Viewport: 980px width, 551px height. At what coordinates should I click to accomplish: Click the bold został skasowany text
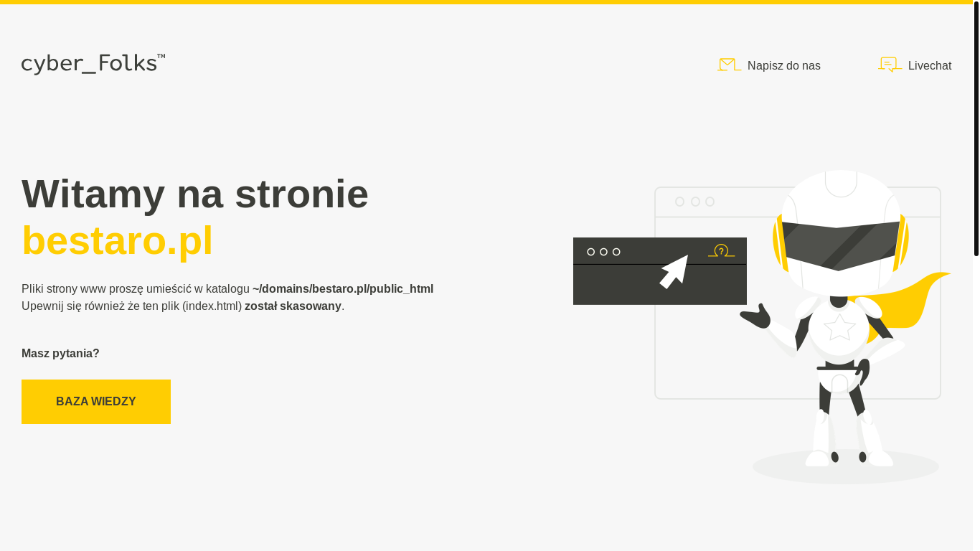[293, 306]
